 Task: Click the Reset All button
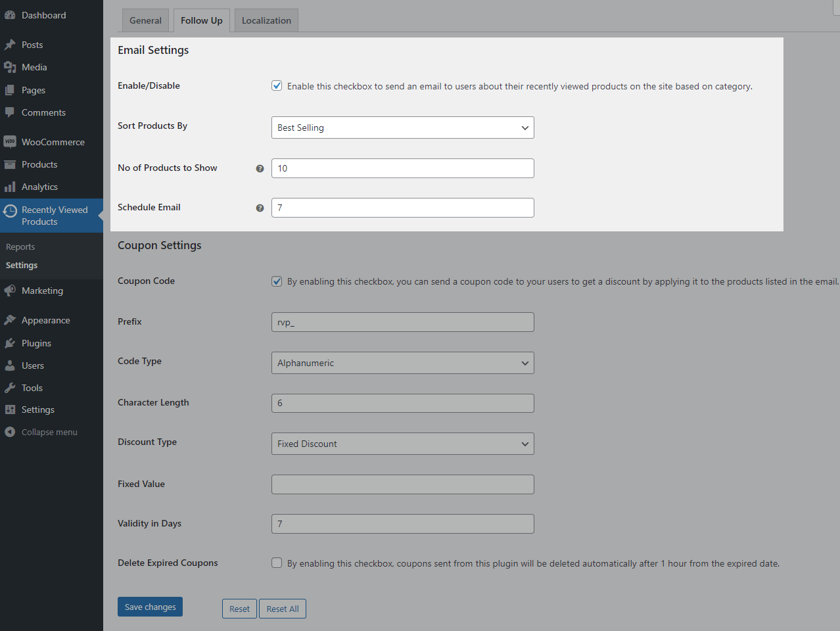(282, 609)
